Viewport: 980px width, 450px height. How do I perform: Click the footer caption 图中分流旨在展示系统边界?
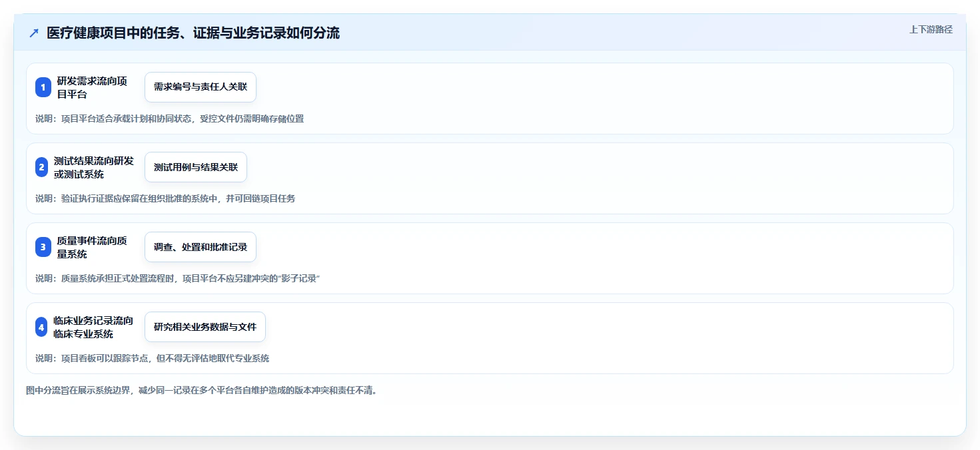point(202,390)
